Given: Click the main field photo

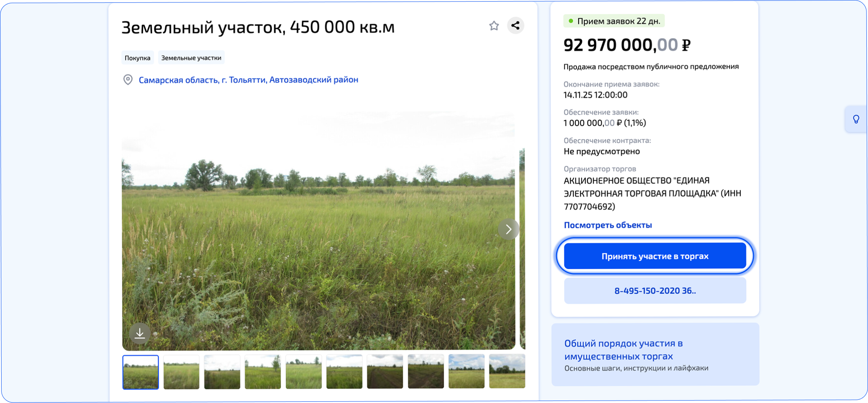Looking at the screenshot, I should pos(318,230).
